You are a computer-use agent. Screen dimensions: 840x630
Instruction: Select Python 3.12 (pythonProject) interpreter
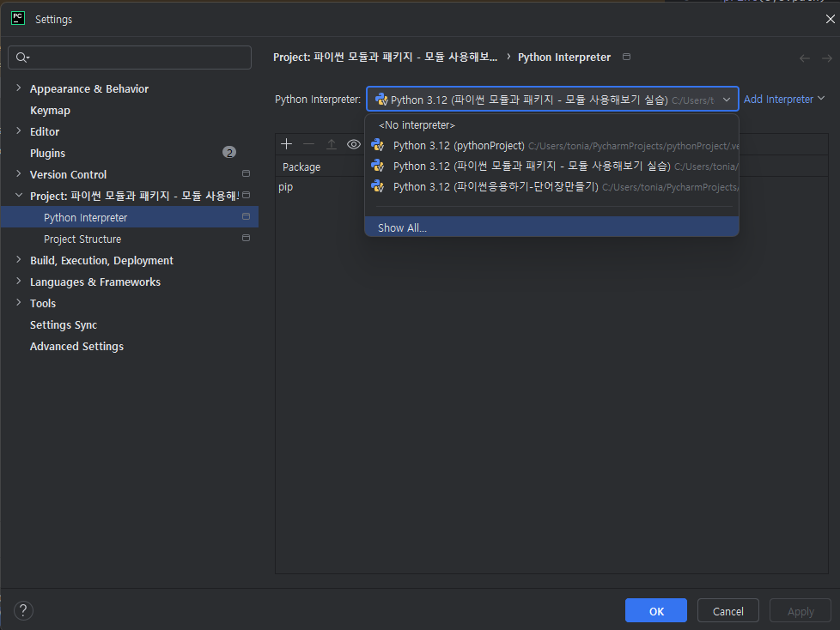coord(551,146)
